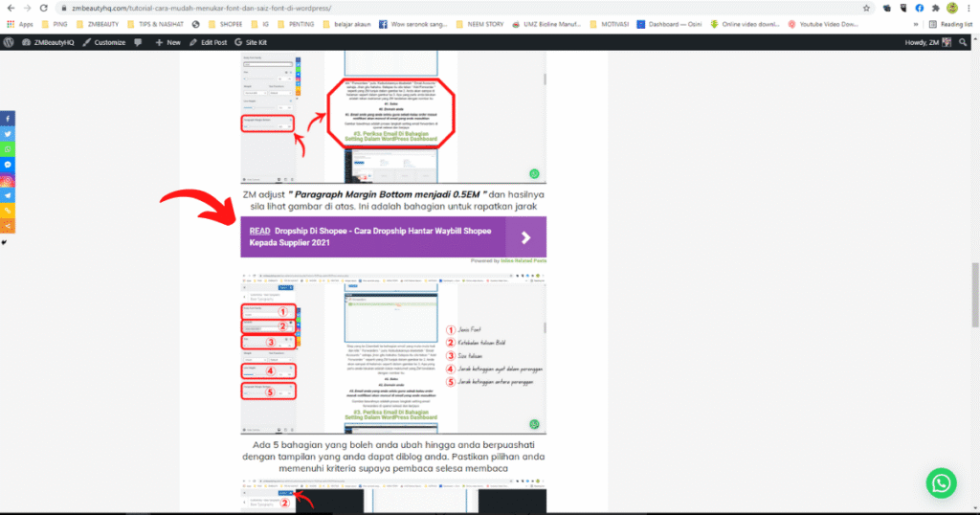Share the post on Instagram
This screenshot has height=515, width=980.
pyautogui.click(x=8, y=180)
